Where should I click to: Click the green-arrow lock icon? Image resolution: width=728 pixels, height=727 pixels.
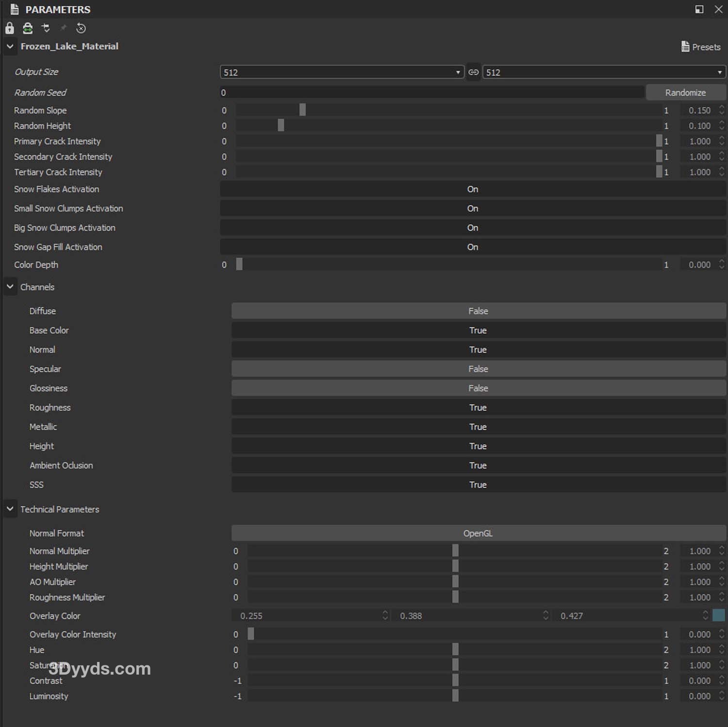[28, 28]
